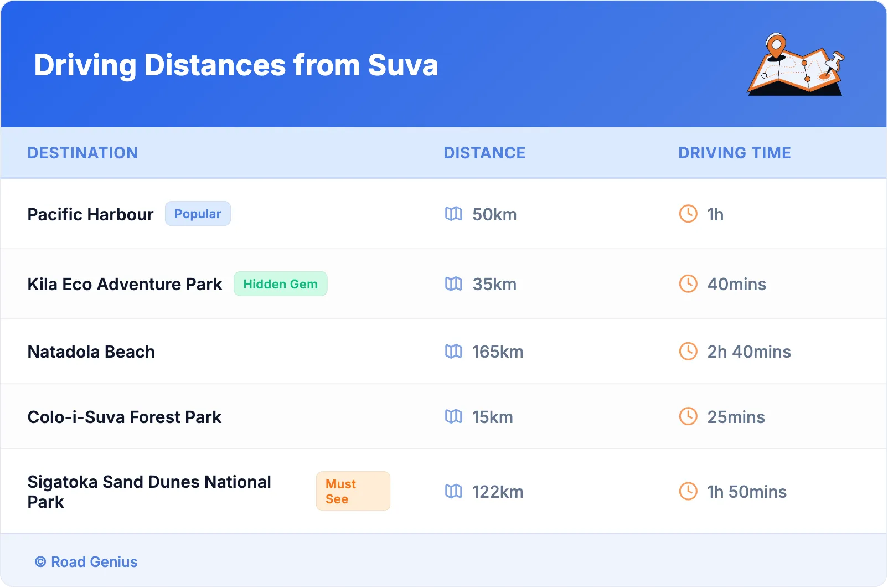Click the clock icon beside 2h 40mins
888x588 pixels.
pos(688,352)
